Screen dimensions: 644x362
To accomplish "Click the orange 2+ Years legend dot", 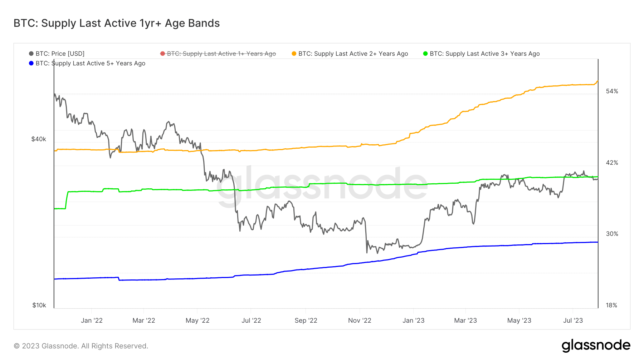I will (294, 54).
